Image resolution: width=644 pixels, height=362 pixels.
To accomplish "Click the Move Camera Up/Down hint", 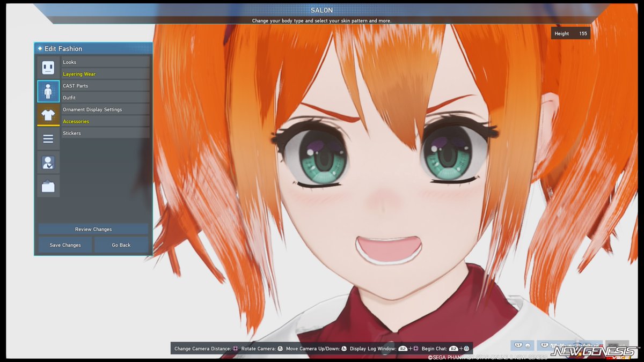I will 316,349.
